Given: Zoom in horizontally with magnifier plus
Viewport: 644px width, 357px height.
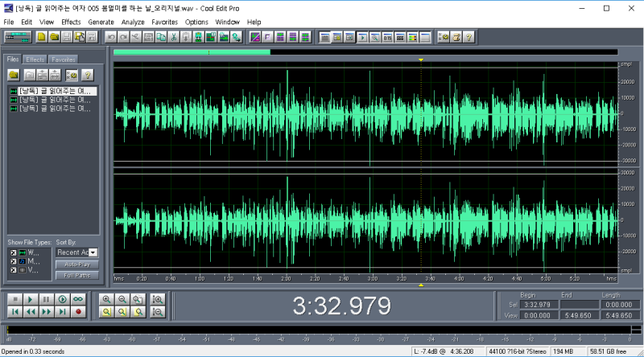Looking at the screenshot, I should click(x=106, y=298).
